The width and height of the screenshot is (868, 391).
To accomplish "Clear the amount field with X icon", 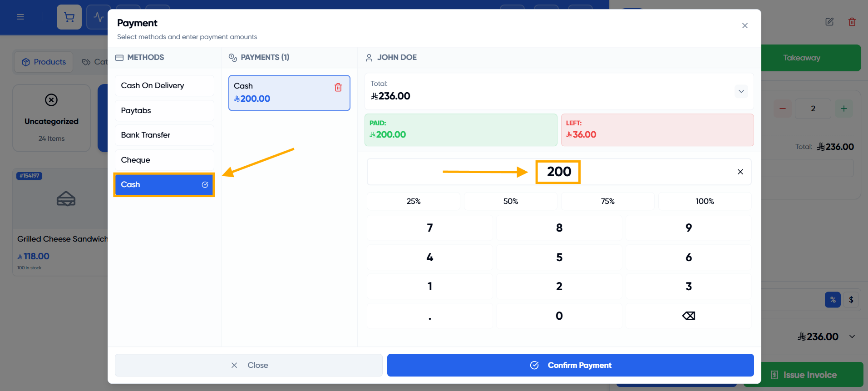I will 740,172.
